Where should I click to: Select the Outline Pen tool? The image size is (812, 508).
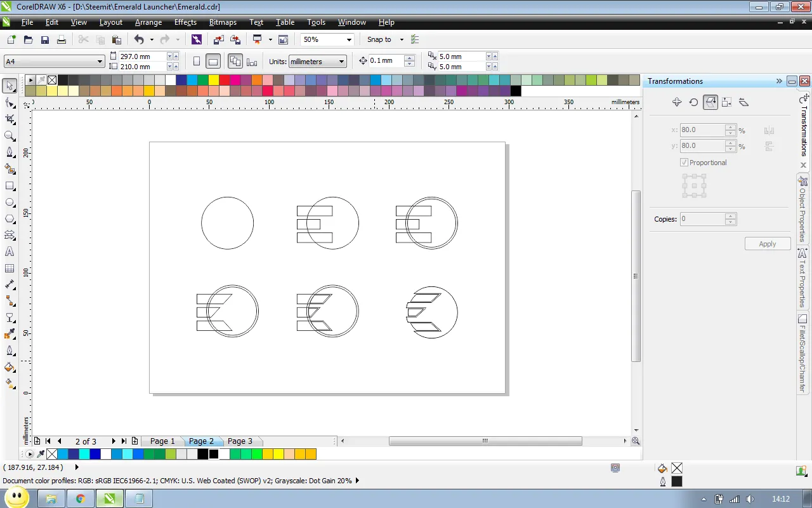pyautogui.click(x=10, y=351)
